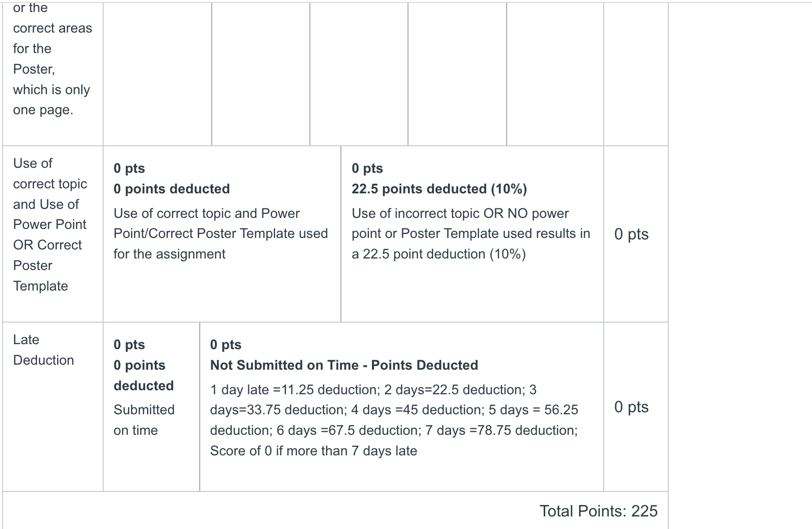Click the first empty rating cell in the Poster row
This screenshot has height=529, width=812.
(x=157, y=74)
